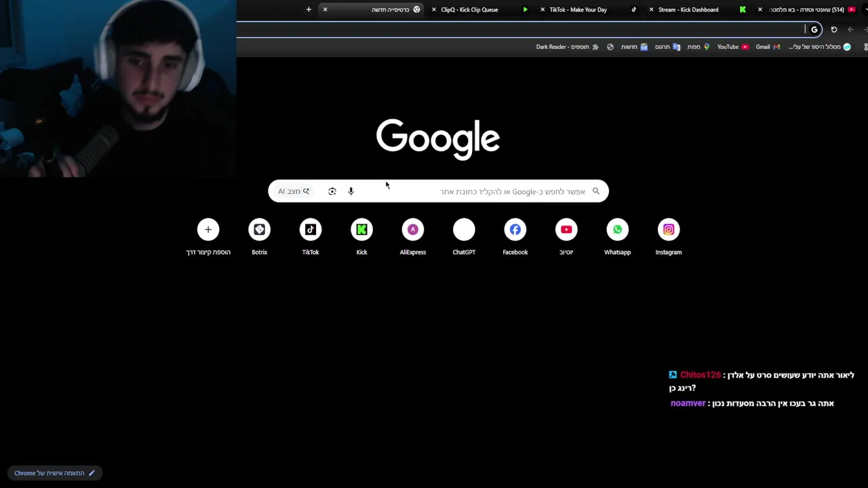Screen dimensions: 868x488
Task: Open the מפות maps bookmark
Action: click(x=698, y=47)
